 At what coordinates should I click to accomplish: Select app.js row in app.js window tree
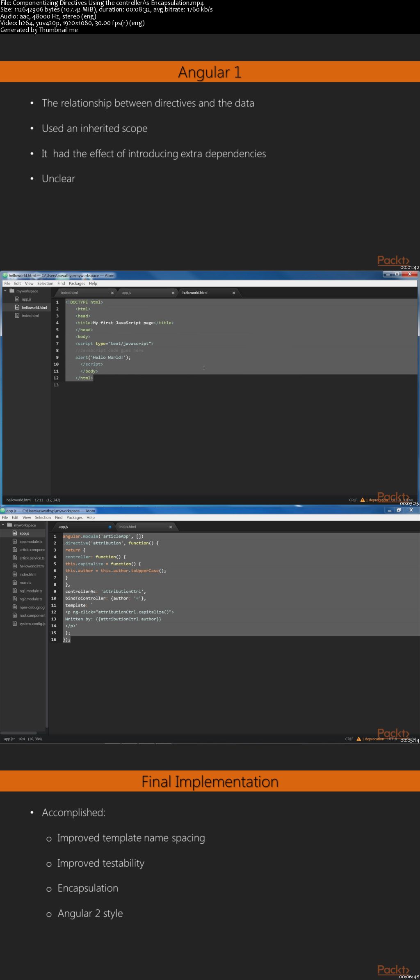tap(23, 533)
